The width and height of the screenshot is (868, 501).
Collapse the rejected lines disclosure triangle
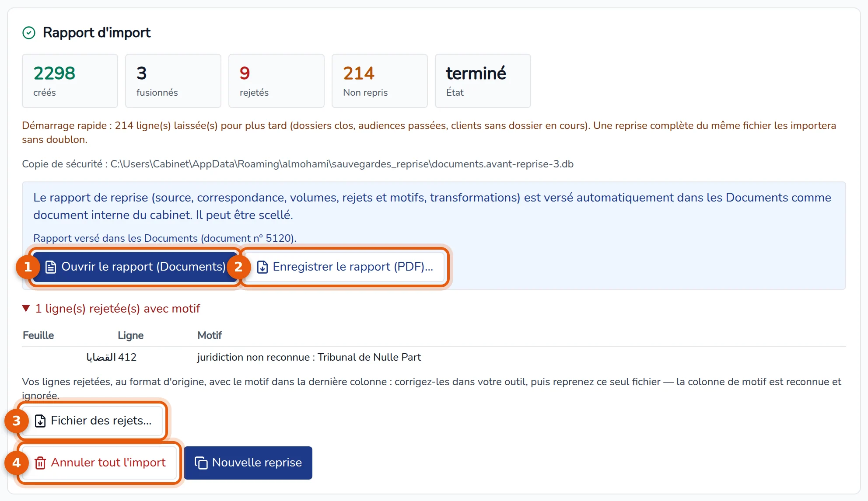pyautogui.click(x=26, y=309)
